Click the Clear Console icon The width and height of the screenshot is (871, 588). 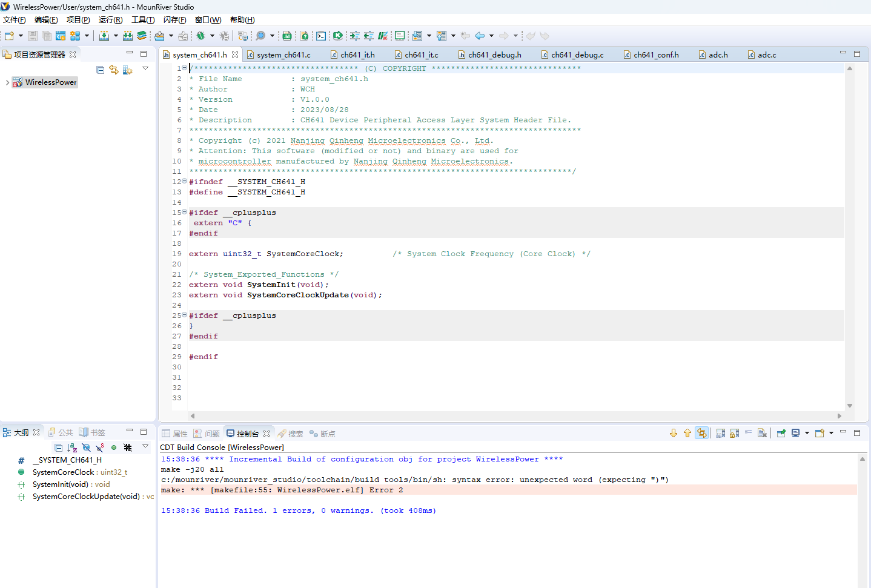763,433
